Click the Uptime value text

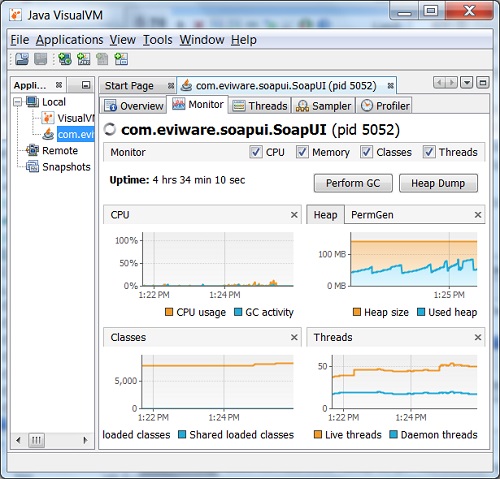199,180
